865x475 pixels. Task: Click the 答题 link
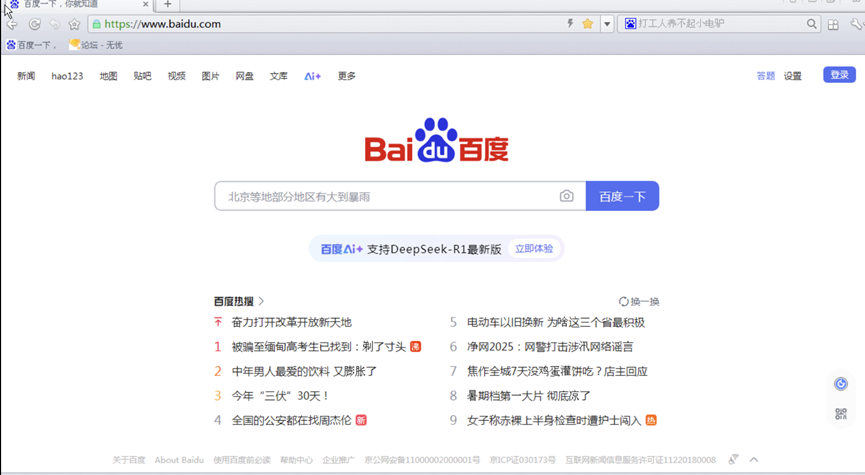coord(766,76)
